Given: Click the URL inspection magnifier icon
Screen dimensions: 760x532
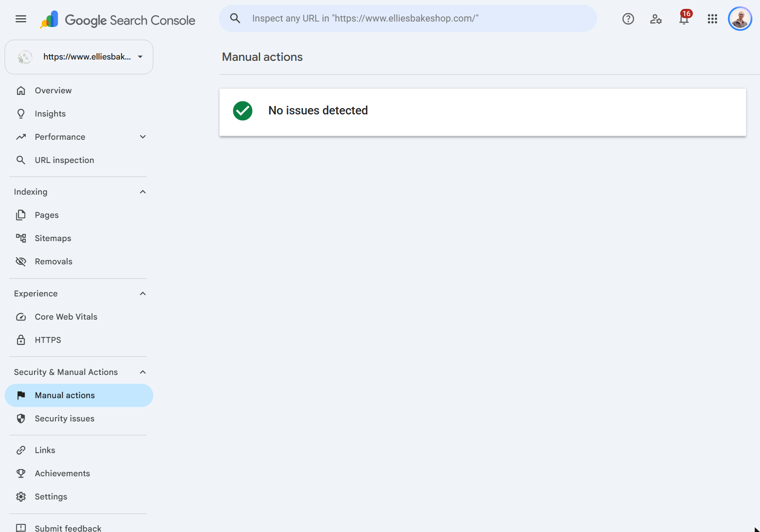Looking at the screenshot, I should (x=21, y=160).
